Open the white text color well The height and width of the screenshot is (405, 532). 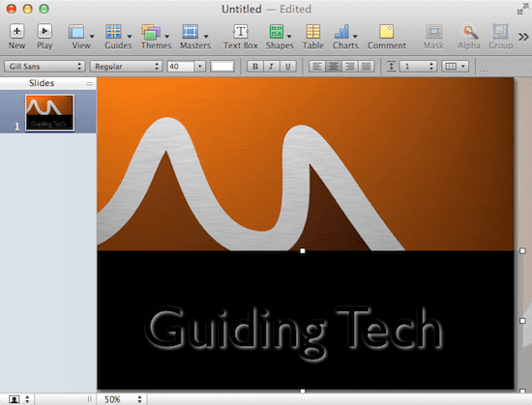pos(222,67)
